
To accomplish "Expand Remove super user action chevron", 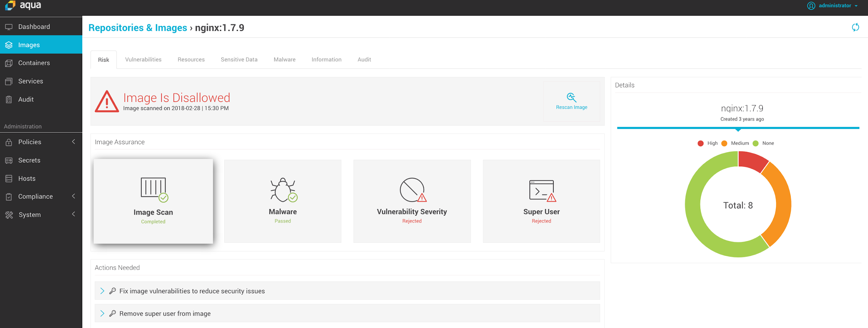I will (102, 313).
